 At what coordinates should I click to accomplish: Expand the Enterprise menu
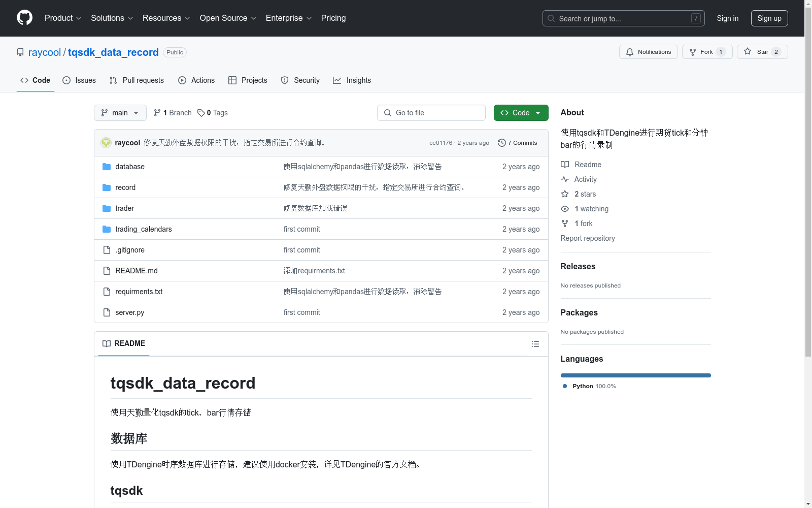coord(289,18)
